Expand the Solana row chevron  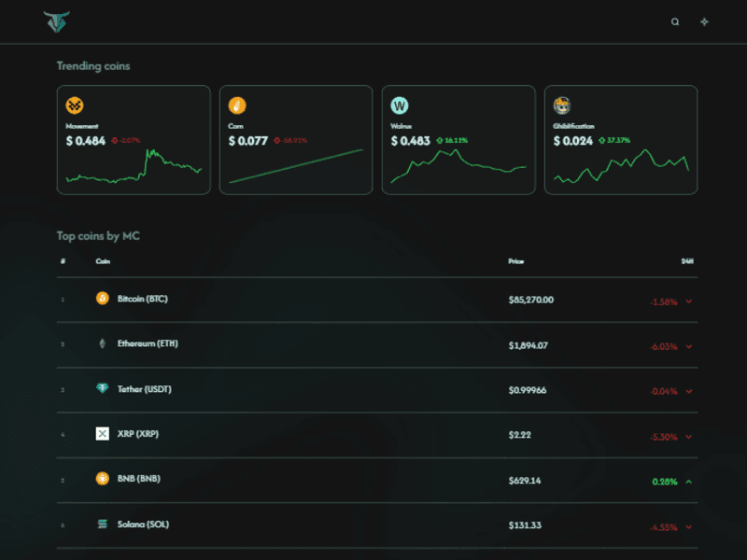pyautogui.click(x=689, y=526)
